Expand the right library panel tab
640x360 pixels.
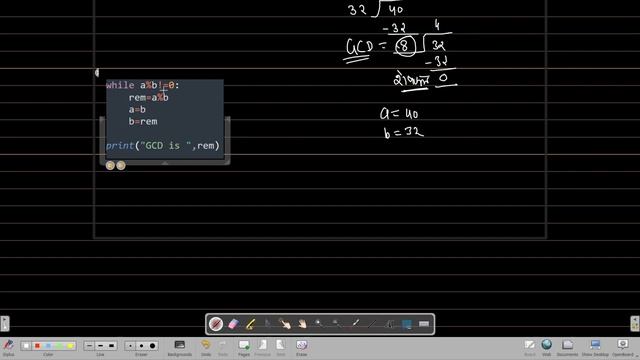(635, 323)
